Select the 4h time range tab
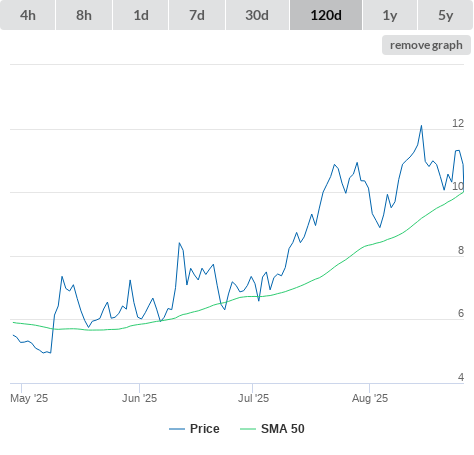This screenshot has height=455, width=474. (28, 15)
